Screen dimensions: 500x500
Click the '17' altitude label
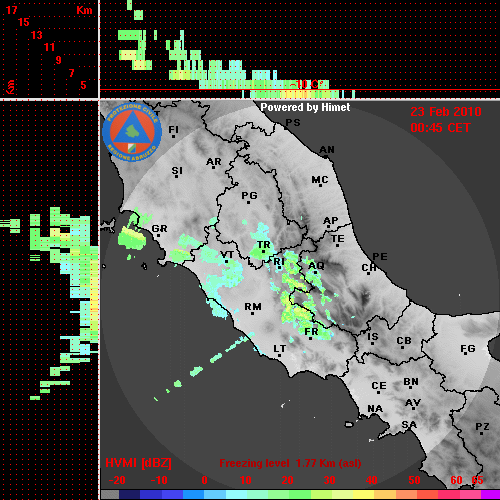(11, 10)
